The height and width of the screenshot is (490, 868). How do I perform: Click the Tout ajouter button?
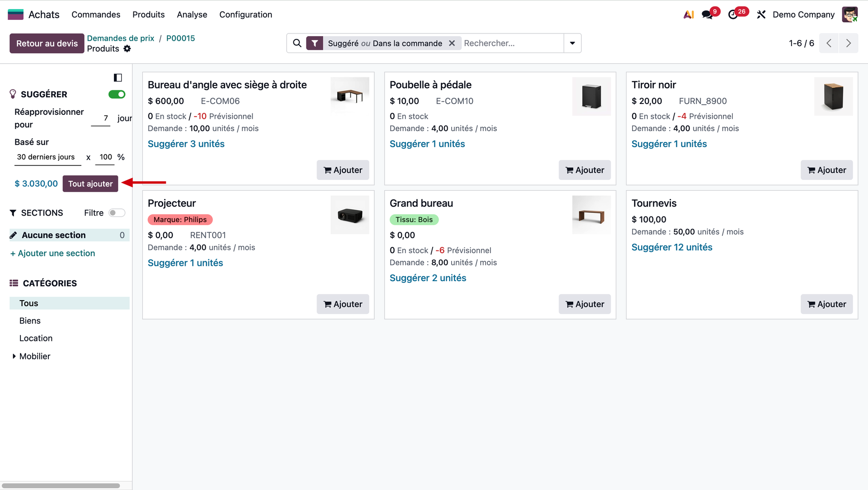pos(90,184)
